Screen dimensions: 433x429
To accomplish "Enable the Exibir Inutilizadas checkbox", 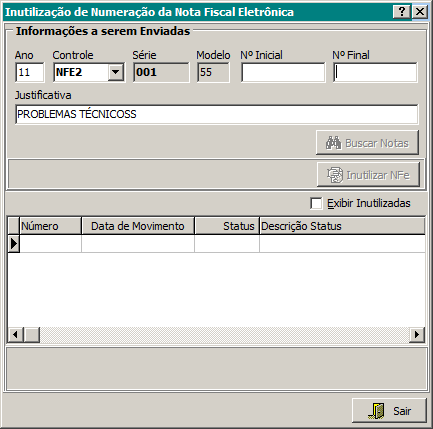I will pyautogui.click(x=316, y=203).
